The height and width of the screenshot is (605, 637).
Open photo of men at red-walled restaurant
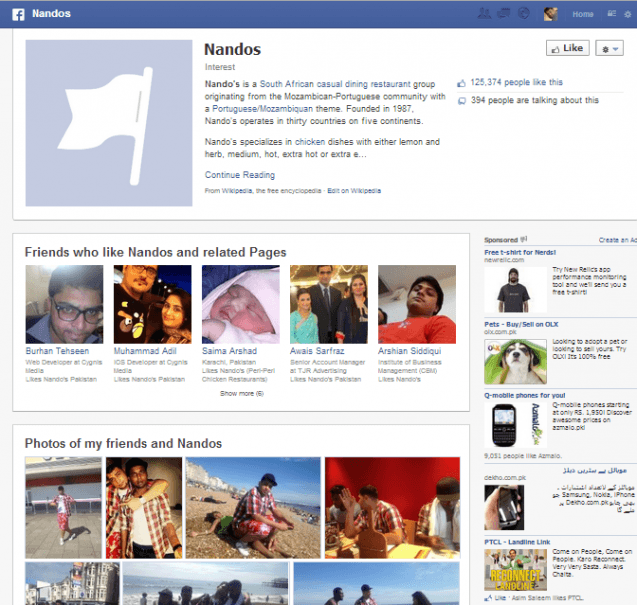pyautogui.click(x=392, y=507)
